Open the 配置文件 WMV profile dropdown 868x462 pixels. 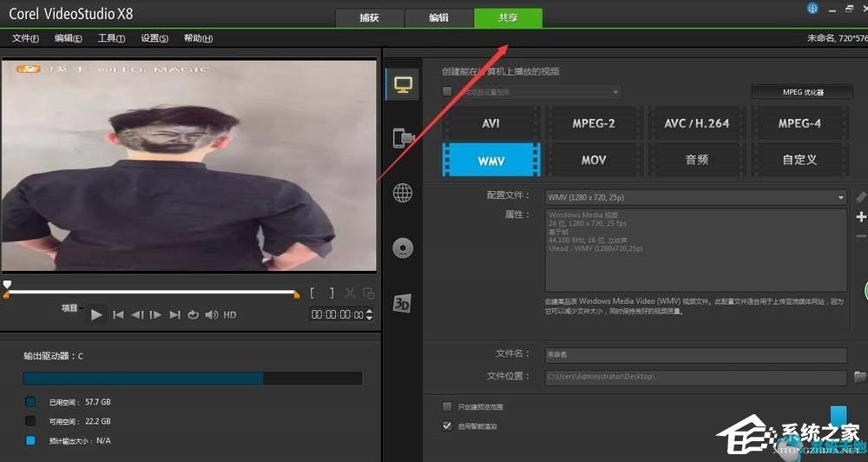[x=696, y=197]
